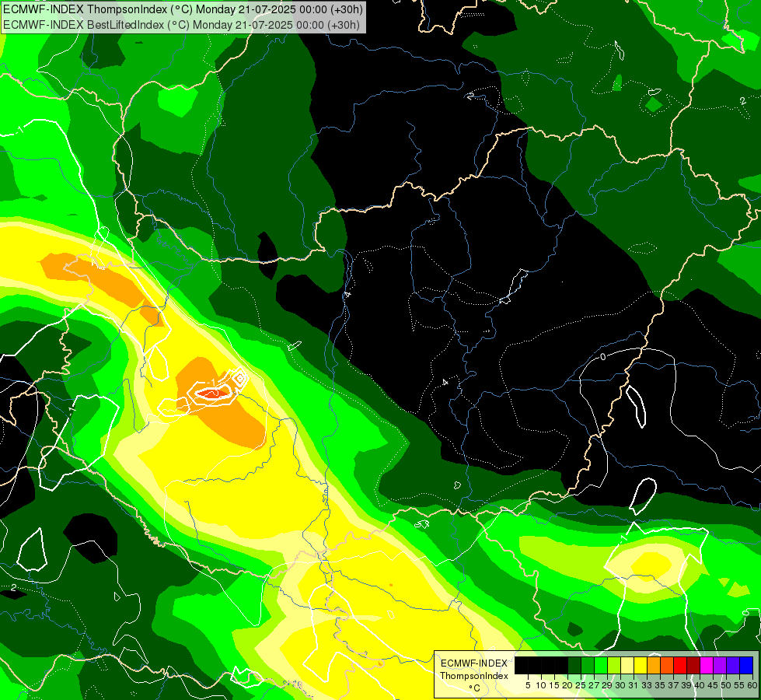This screenshot has width=761, height=700.
Task: Click orange-red legend swatch between 35 and 37
Action: pyautogui.click(x=666, y=665)
